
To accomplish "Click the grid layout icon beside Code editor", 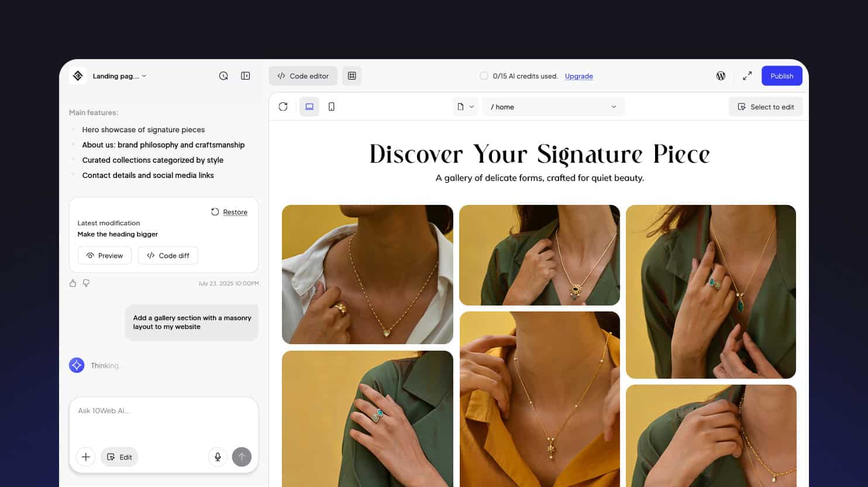I will 352,76.
